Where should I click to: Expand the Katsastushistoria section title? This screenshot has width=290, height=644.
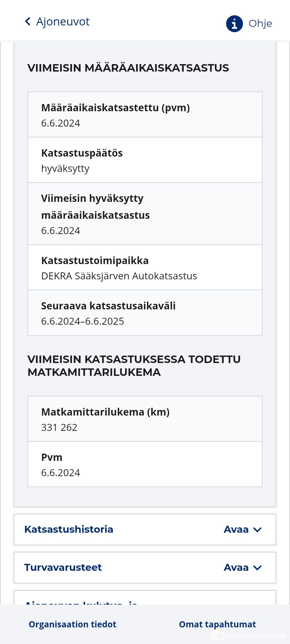[x=69, y=529]
